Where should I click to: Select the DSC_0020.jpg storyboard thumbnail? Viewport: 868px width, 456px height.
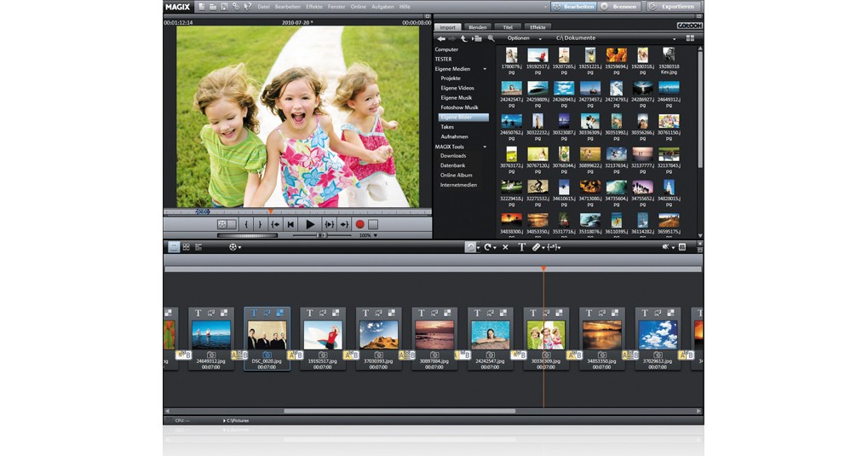[x=267, y=335]
